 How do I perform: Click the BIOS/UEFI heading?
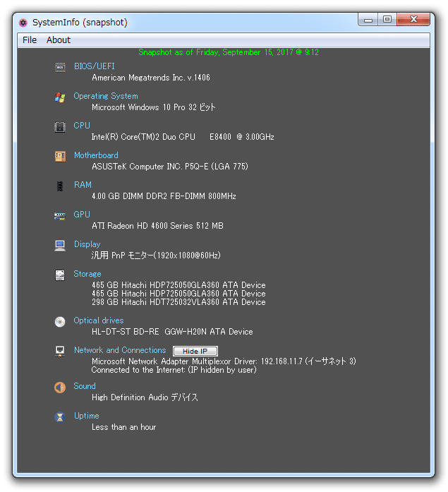tap(95, 66)
